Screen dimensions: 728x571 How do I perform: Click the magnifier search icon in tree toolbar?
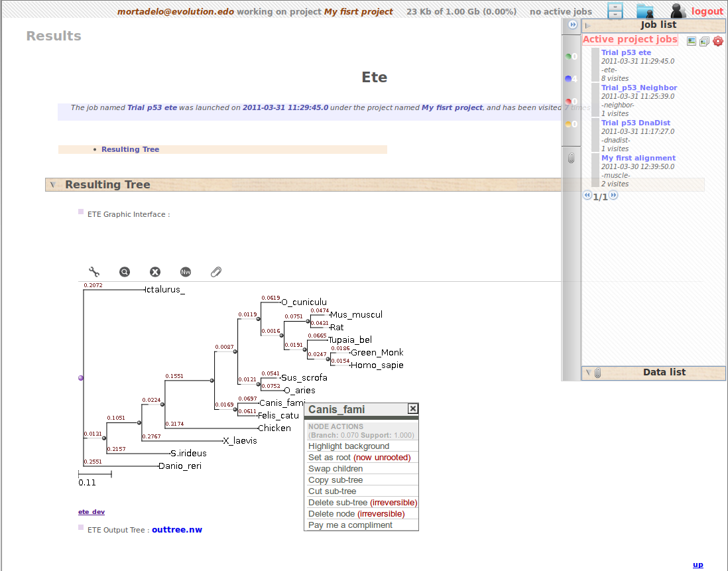(125, 272)
